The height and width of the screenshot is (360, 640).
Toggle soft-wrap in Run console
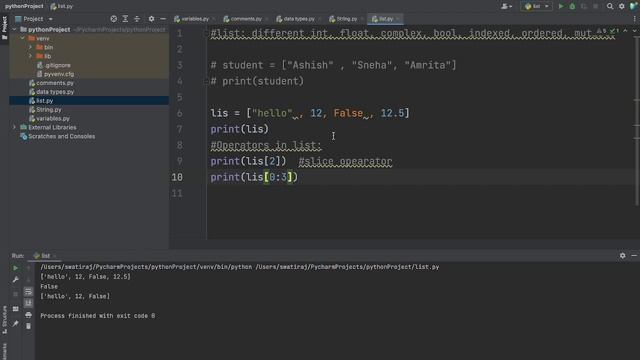28,291
